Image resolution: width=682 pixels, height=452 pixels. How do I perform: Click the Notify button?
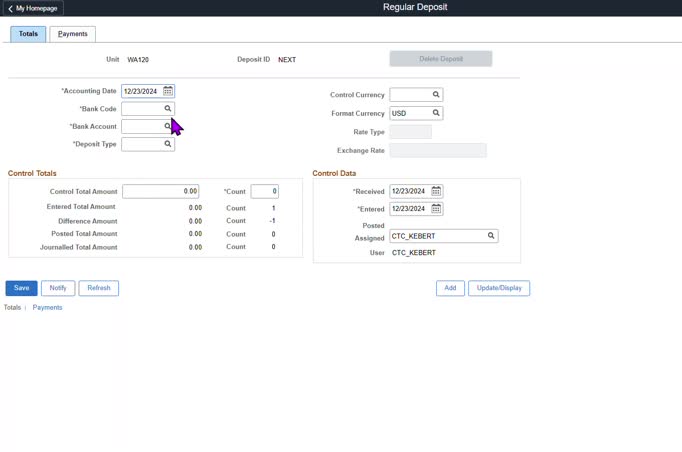pos(58,288)
